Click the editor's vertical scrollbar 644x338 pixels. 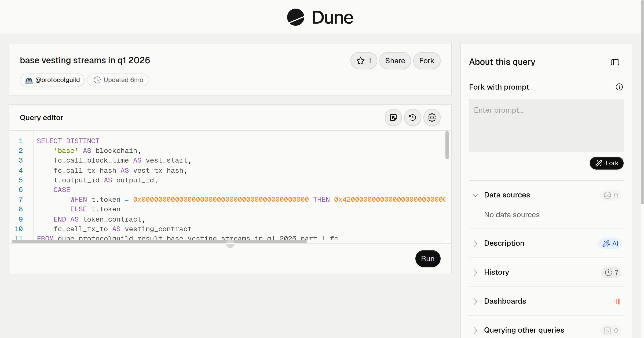tap(447, 145)
